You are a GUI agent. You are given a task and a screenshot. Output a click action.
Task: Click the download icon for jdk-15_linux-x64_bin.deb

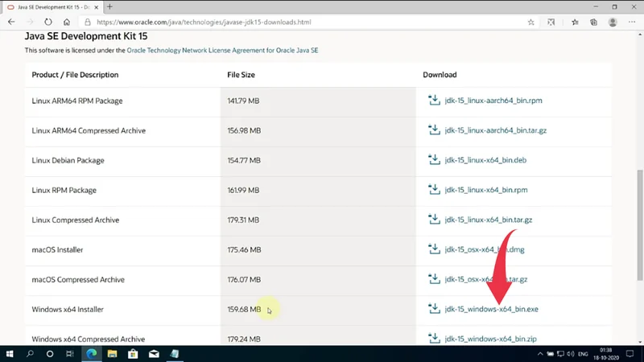click(x=433, y=160)
